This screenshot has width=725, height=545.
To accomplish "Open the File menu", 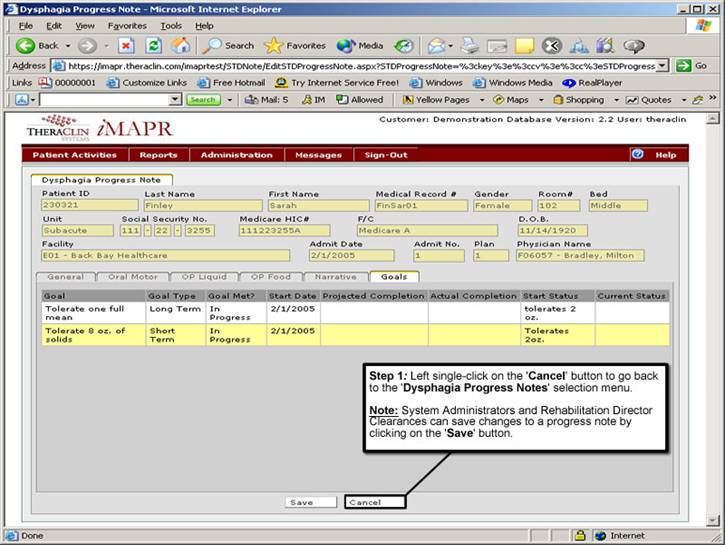I will point(26,26).
